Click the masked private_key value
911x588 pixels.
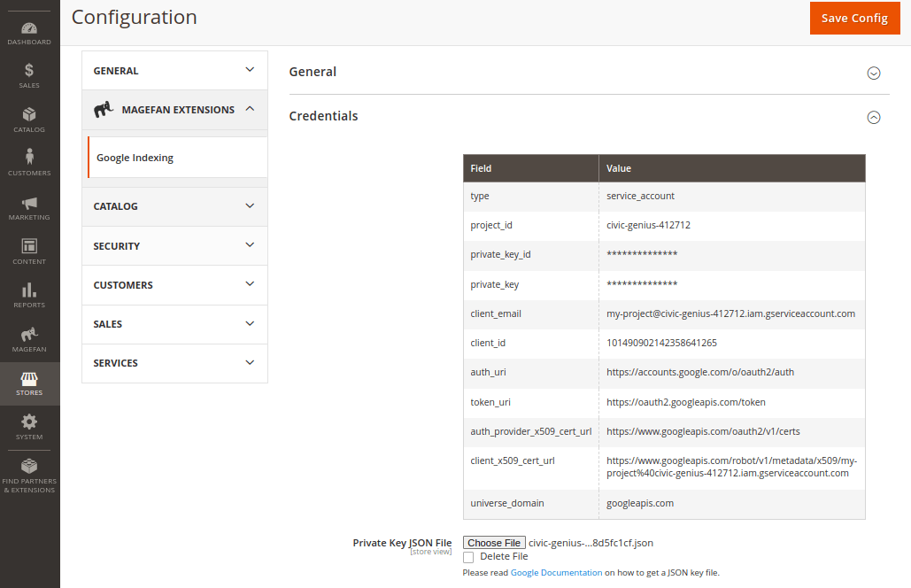642,284
